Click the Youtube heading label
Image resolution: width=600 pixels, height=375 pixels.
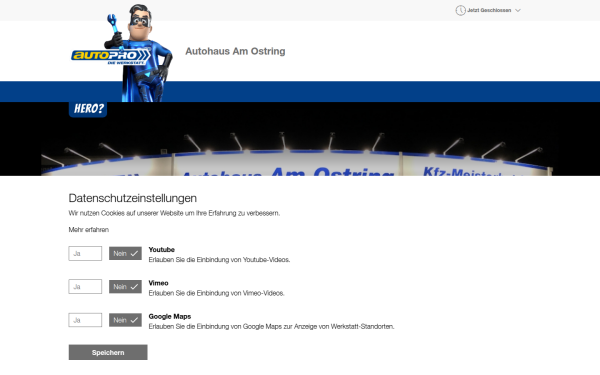[x=161, y=249]
